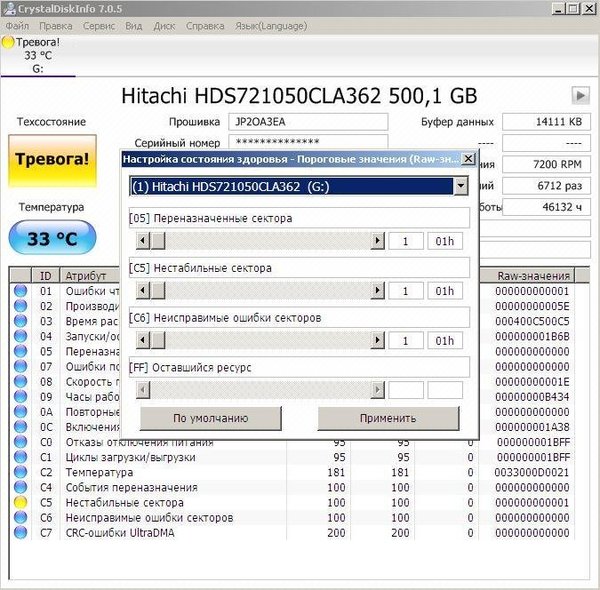
Task: Click the next disk arrow button
Action: [580, 95]
